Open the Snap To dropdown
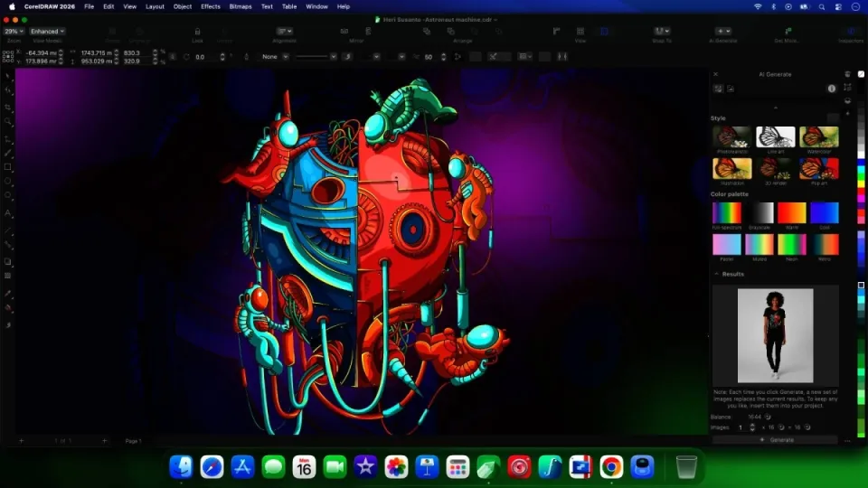This screenshot has width=868, height=488. [x=662, y=32]
